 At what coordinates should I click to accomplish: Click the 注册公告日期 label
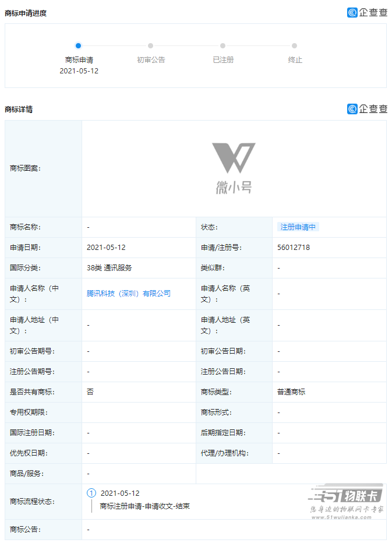(x=223, y=372)
